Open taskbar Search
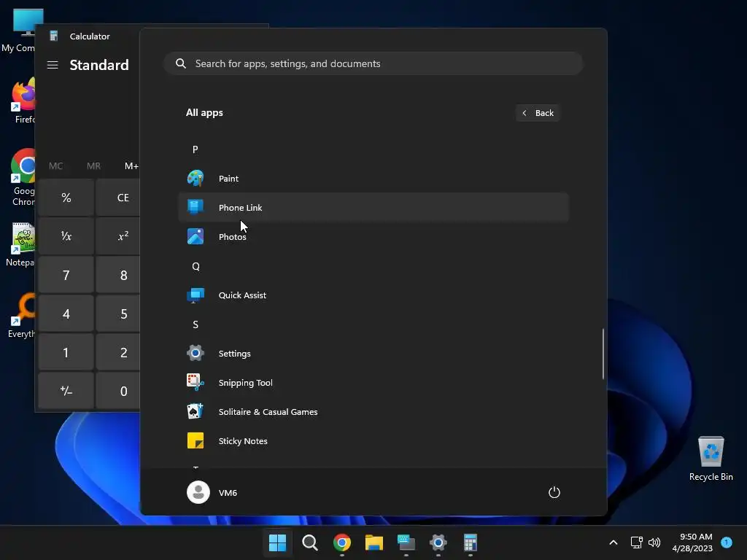Screen dimensions: 747x560 point(309,542)
